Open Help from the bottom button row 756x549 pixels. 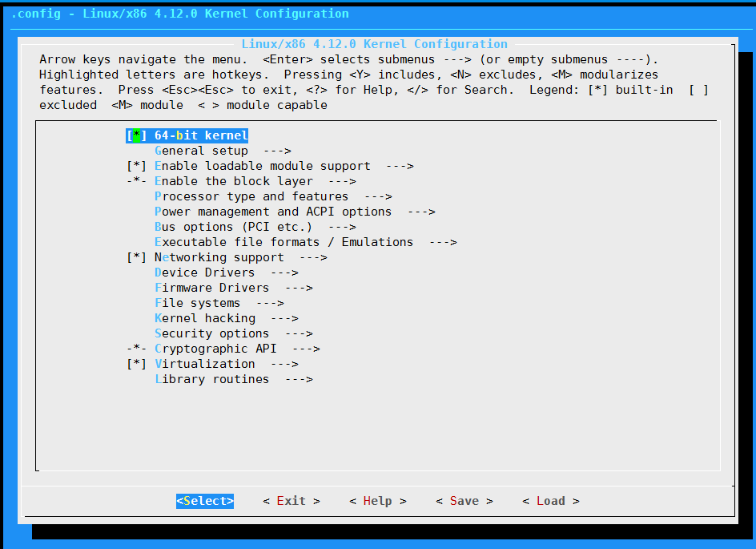pyautogui.click(x=378, y=501)
